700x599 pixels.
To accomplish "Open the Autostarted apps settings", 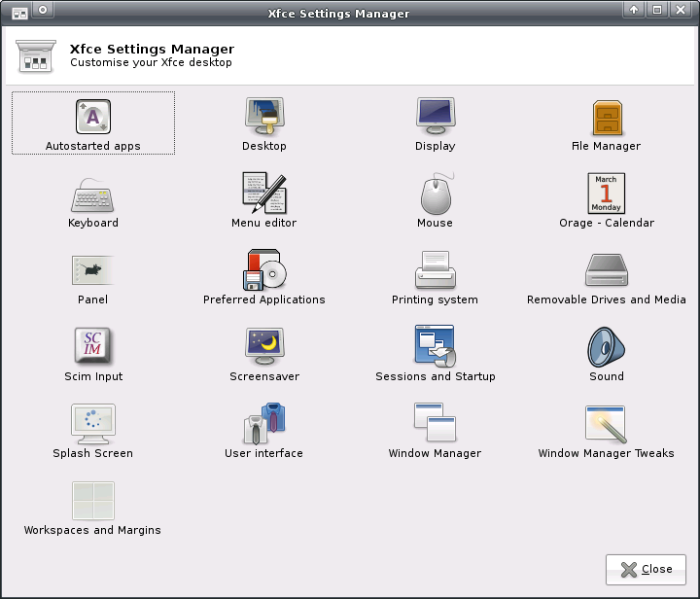I will 93,123.
